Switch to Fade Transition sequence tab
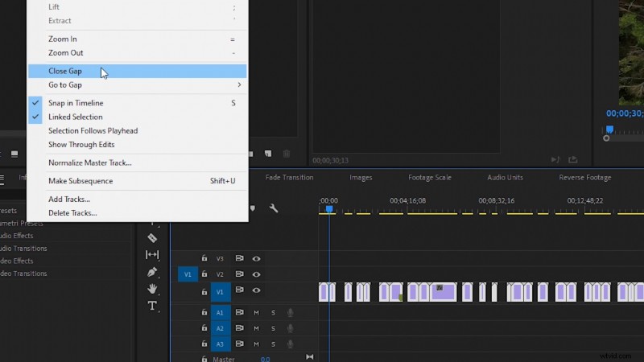 point(289,177)
